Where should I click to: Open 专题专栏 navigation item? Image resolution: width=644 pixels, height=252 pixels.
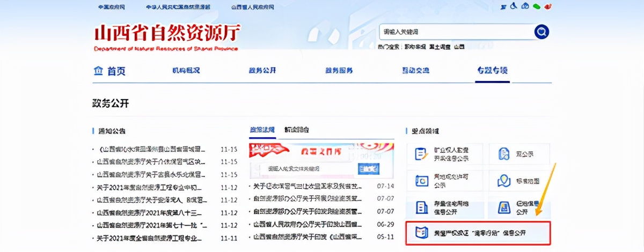click(493, 71)
